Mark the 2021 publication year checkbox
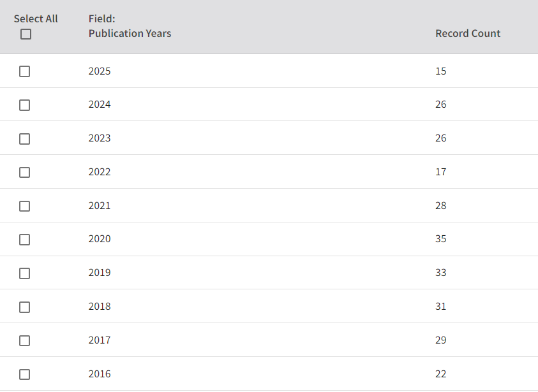 point(24,206)
